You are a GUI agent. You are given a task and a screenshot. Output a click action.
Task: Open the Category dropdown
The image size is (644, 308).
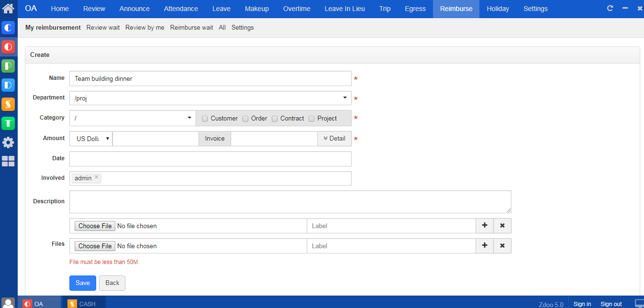pyautogui.click(x=133, y=118)
